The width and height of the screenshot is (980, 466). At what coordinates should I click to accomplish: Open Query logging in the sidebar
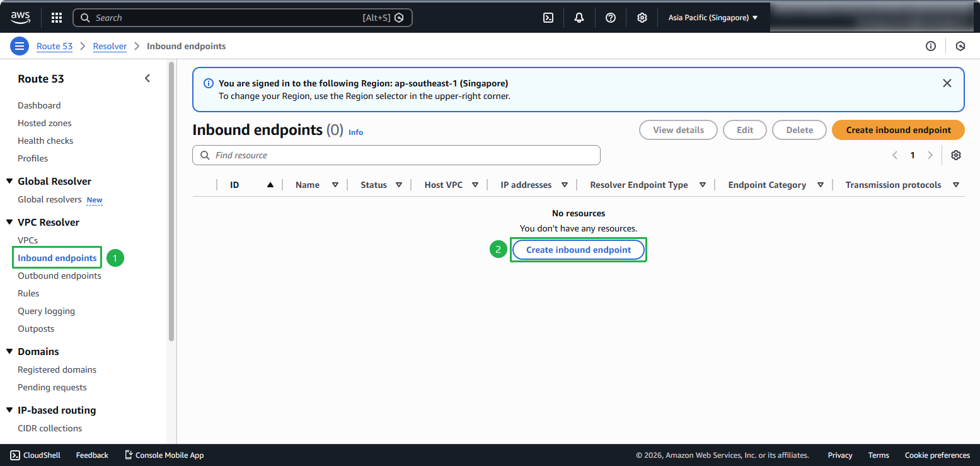(x=46, y=311)
